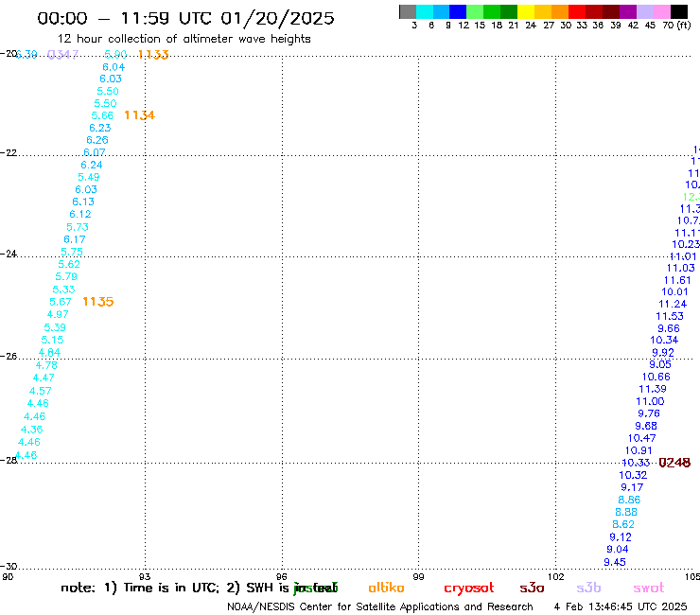This screenshot has width=700, height=615.
Task: Click the wave height value 9.04
Action: (x=618, y=550)
